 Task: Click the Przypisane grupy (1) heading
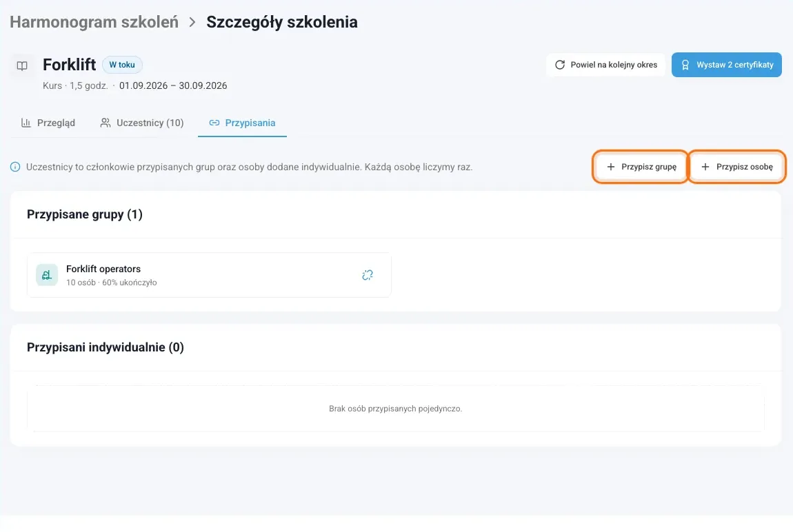pyautogui.click(x=84, y=214)
